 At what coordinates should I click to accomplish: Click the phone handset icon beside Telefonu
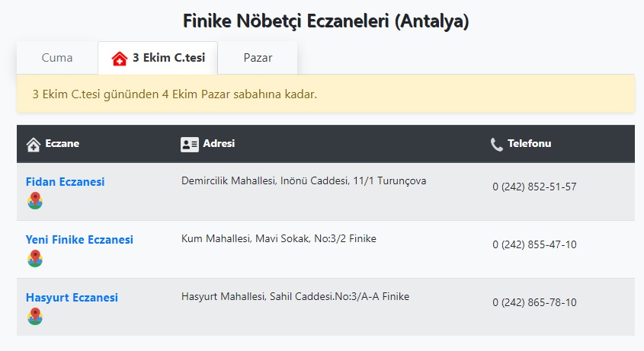coord(497,145)
